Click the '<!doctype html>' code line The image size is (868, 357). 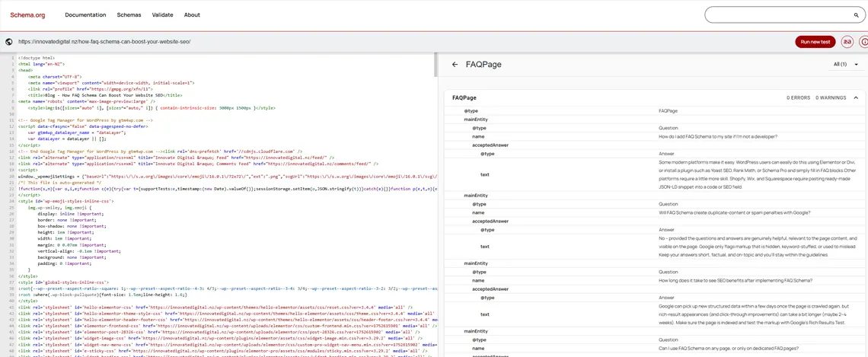(36, 58)
